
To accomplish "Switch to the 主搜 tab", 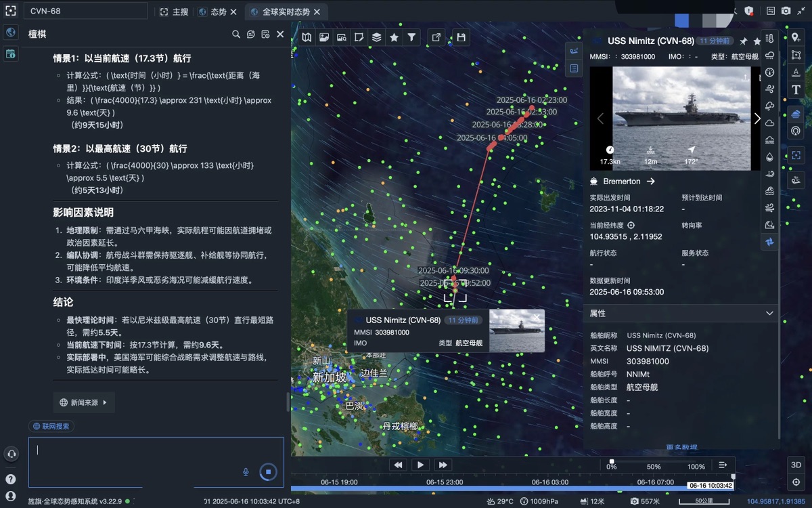I will (x=175, y=12).
